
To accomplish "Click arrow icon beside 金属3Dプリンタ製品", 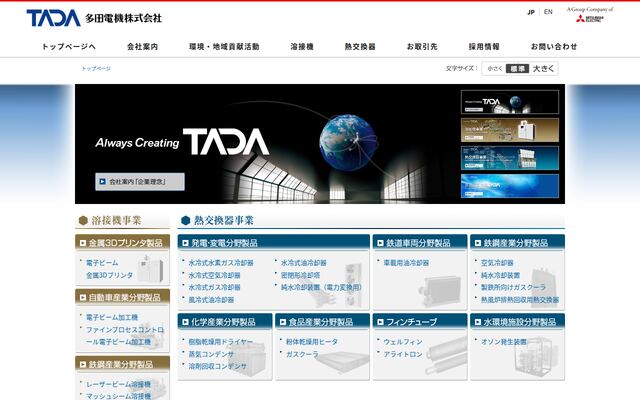I will click(83, 243).
